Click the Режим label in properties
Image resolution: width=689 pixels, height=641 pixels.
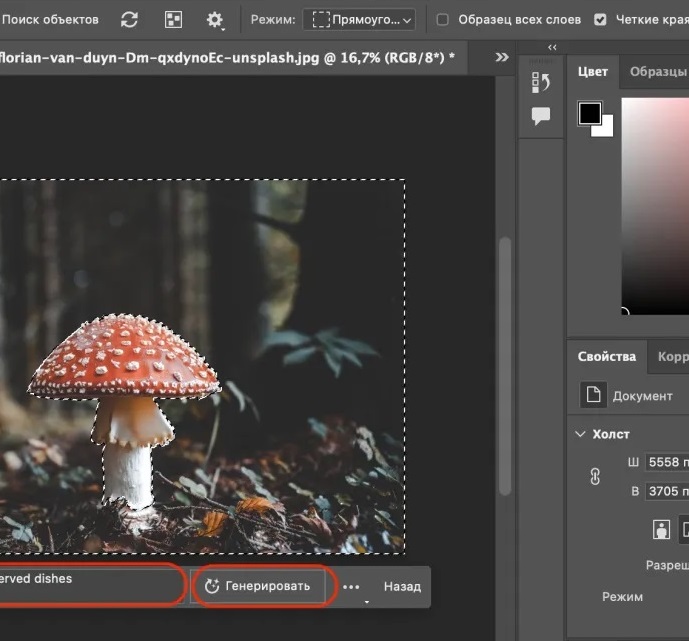pos(622,597)
